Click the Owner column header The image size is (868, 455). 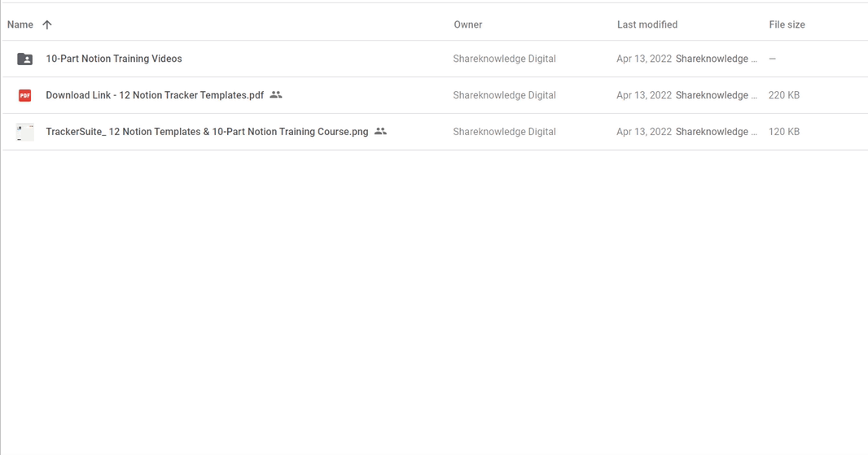pos(468,24)
